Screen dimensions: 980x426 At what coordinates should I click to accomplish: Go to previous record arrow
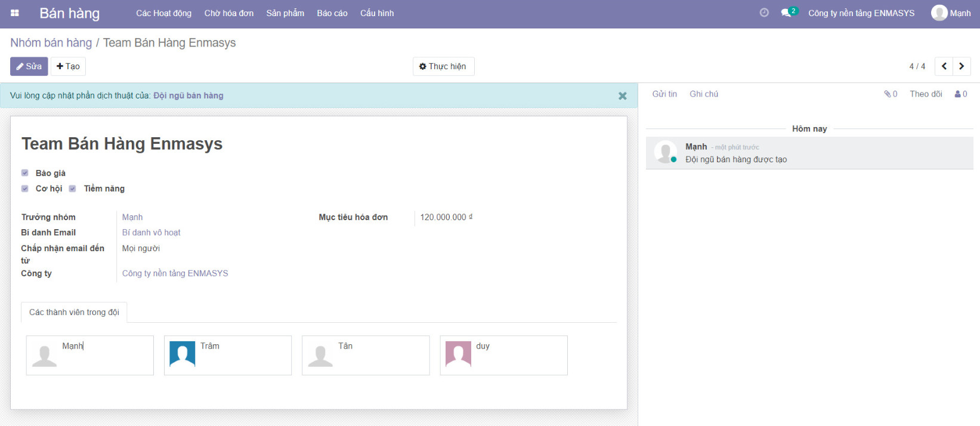click(944, 66)
